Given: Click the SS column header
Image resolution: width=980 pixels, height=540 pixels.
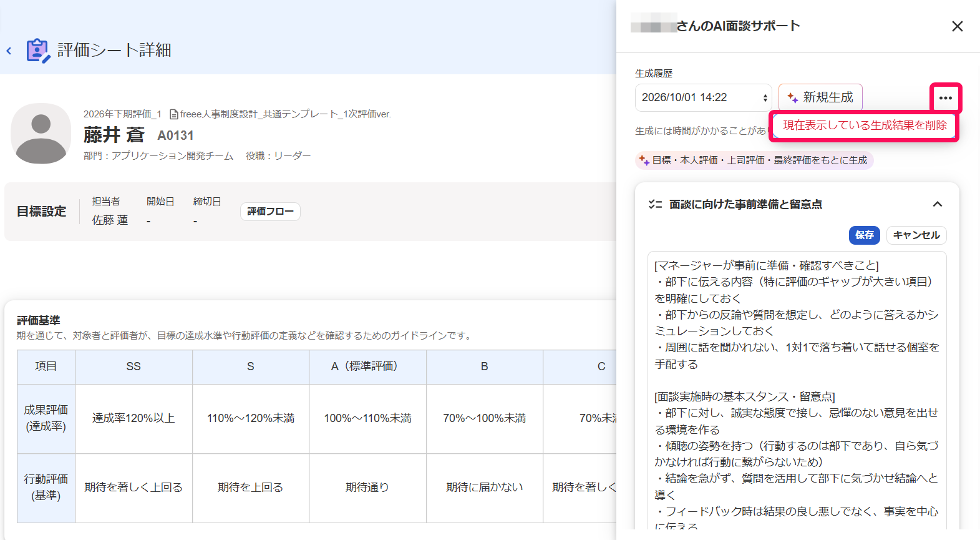Looking at the screenshot, I should click(133, 366).
